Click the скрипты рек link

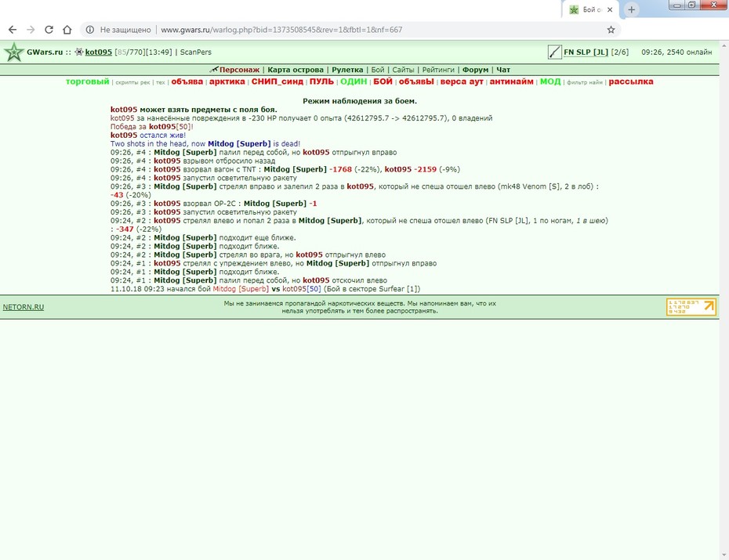[x=132, y=82]
